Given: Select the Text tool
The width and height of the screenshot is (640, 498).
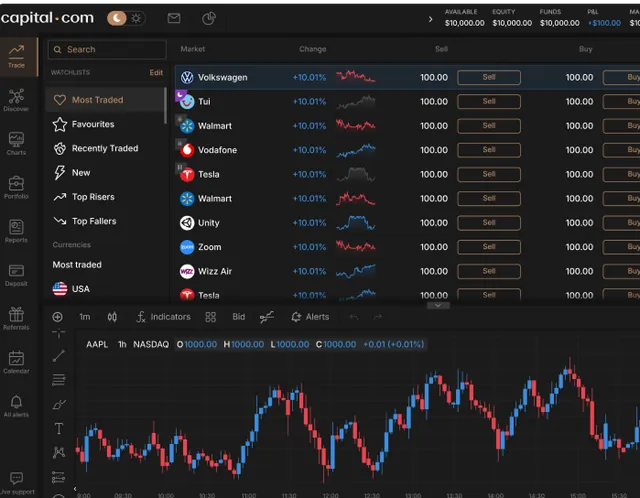Looking at the screenshot, I should point(59,429).
